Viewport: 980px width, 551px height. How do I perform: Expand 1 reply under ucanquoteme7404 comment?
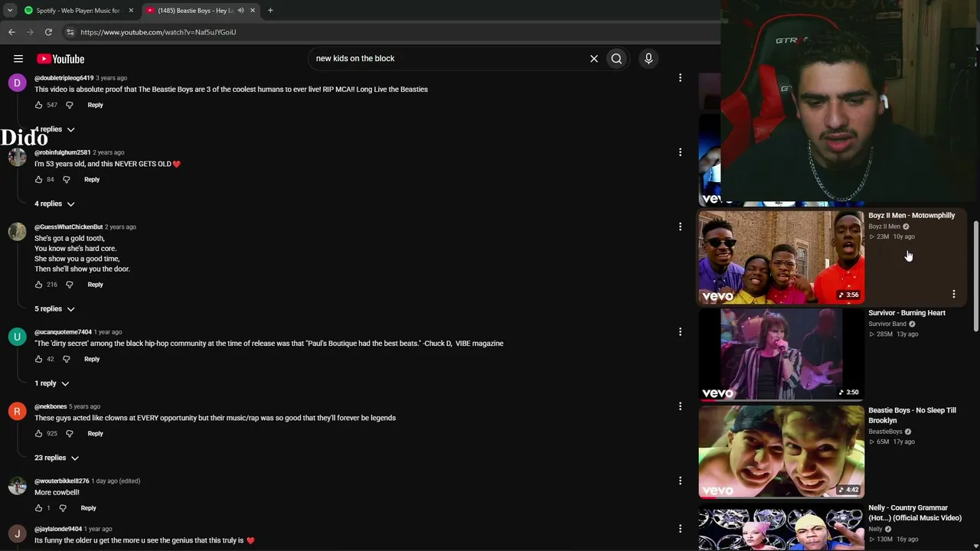click(x=51, y=383)
